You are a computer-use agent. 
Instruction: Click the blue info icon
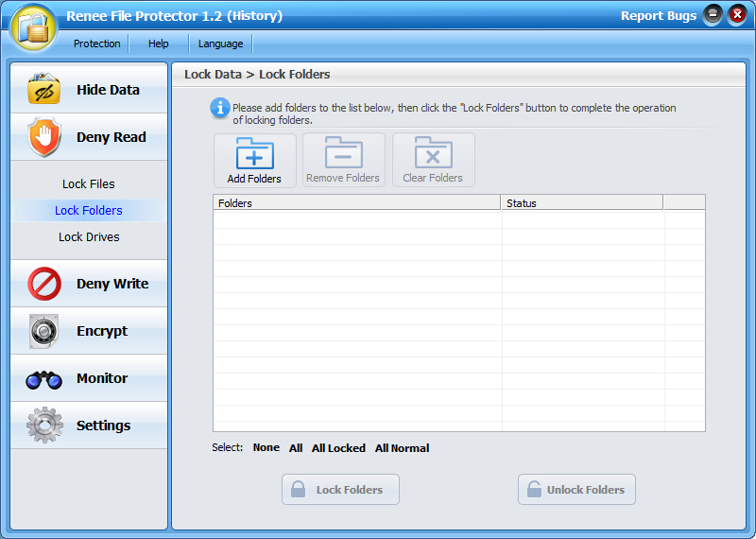click(219, 108)
